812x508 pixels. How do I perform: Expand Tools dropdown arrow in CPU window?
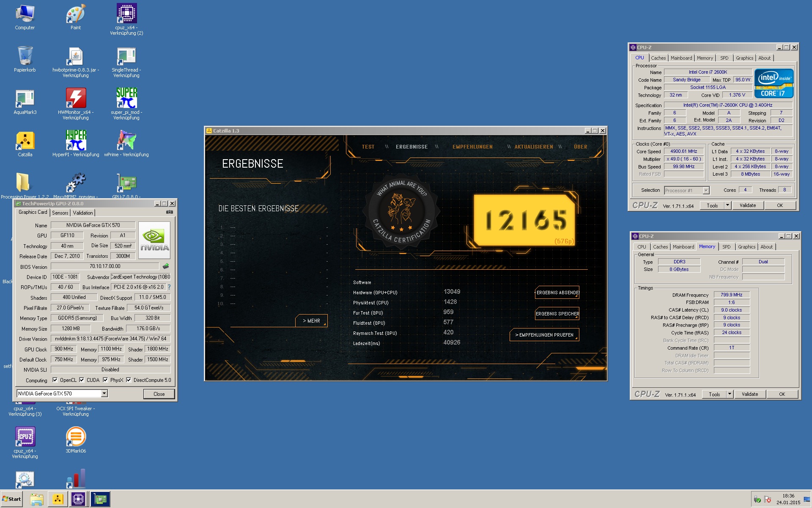tap(727, 205)
